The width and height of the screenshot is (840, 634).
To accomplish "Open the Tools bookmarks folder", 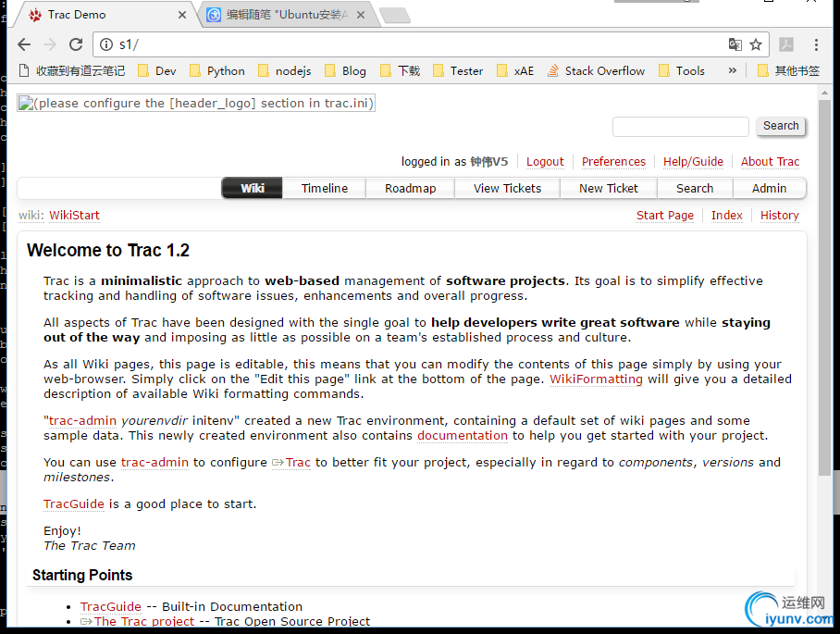I will coord(682,70).
